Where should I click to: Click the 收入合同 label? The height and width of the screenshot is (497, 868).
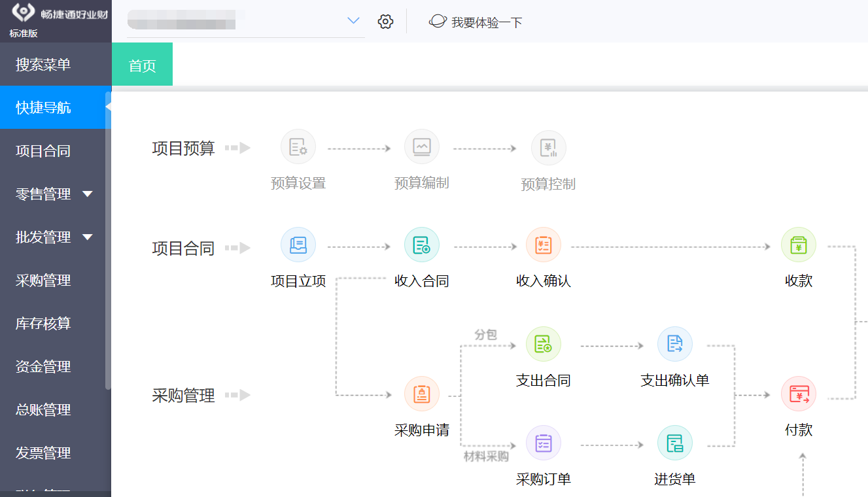[422, 281]
